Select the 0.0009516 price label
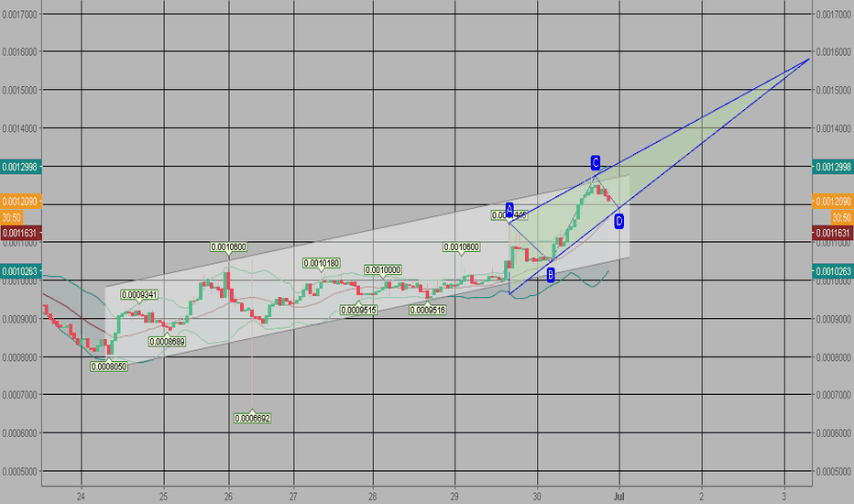This screenshot has width=854, height=504. pyautogui.click(x=428, y=310)
